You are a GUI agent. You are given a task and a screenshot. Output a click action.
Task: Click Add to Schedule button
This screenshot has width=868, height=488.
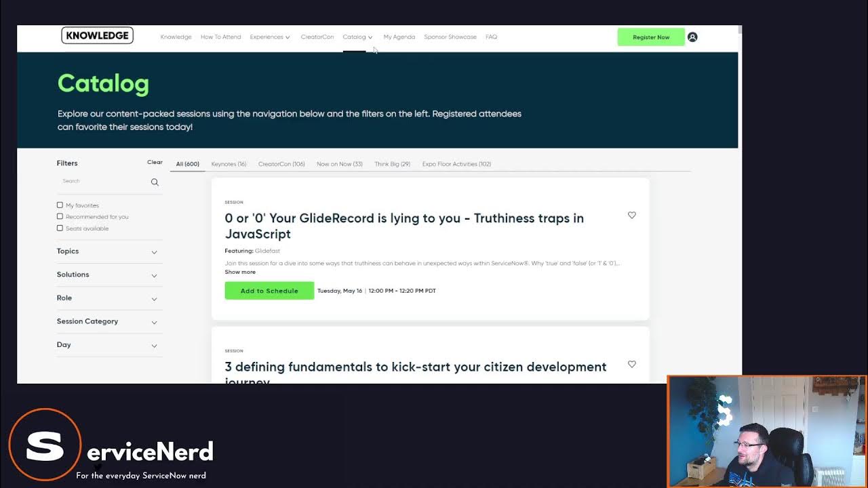point(269,291)
